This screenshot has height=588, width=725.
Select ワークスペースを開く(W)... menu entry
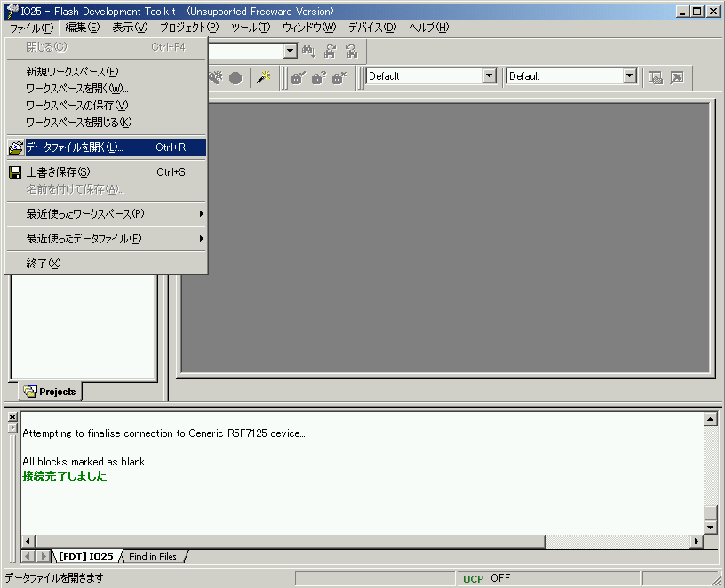(x=107, y=88)
